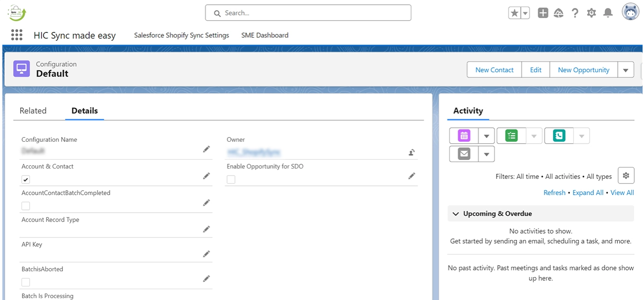Edit the BatchisAborted pencil icon
Viewport: 644px width, 300px height.
point(206,279)
